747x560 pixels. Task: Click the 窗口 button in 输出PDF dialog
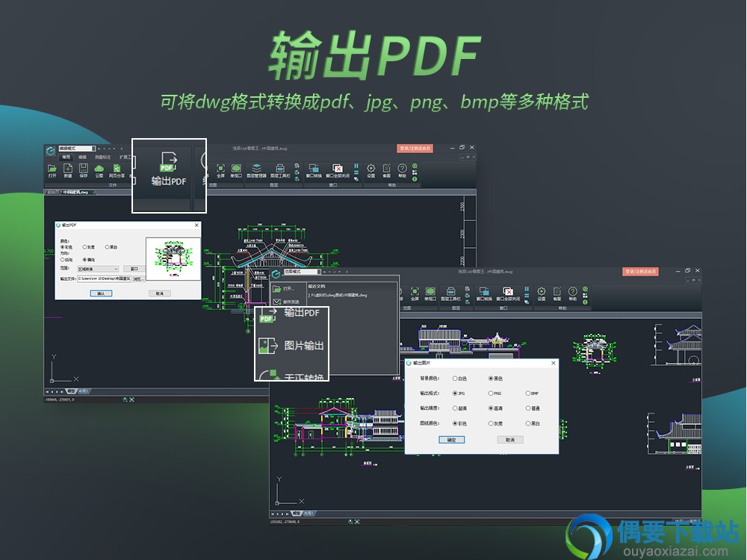pyautogui.click(x=134, y=269)
